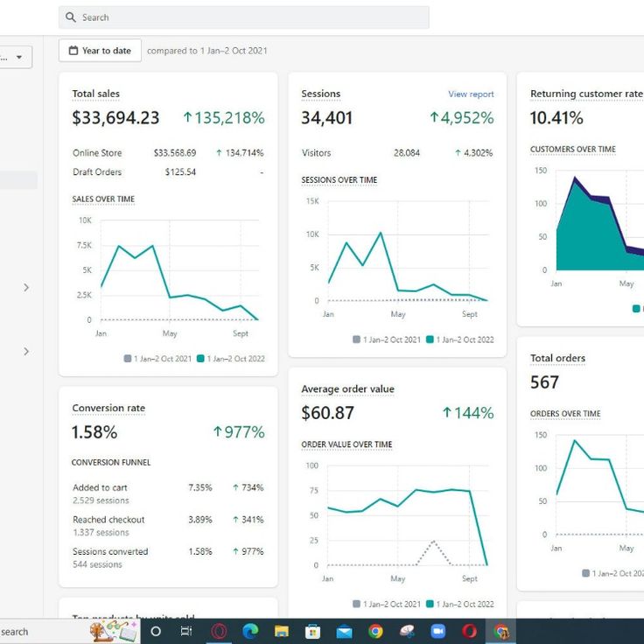Image resolution: width=644 pixels, height=644 pixels.
Task: Click the magnifier icon in the search bar
Action: click(72, 17)
